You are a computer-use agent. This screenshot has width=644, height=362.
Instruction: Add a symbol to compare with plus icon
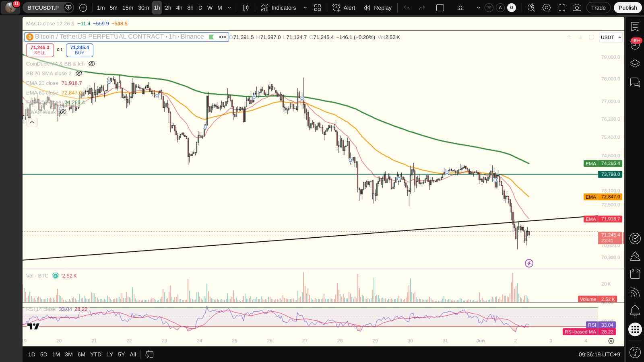point(83,8)
